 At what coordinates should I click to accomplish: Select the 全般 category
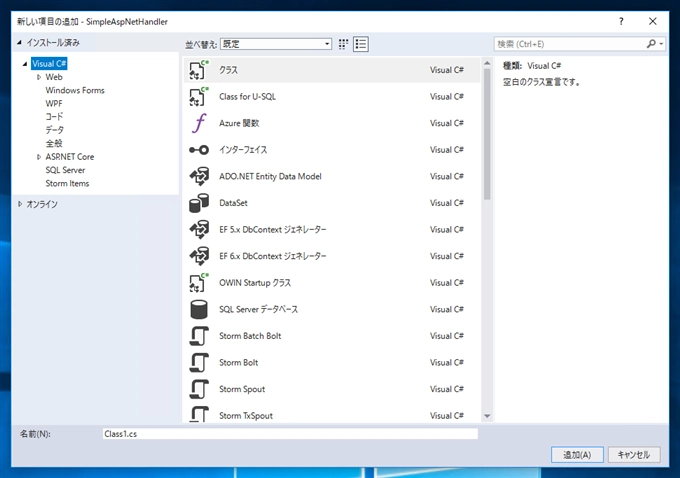(54, 144)
